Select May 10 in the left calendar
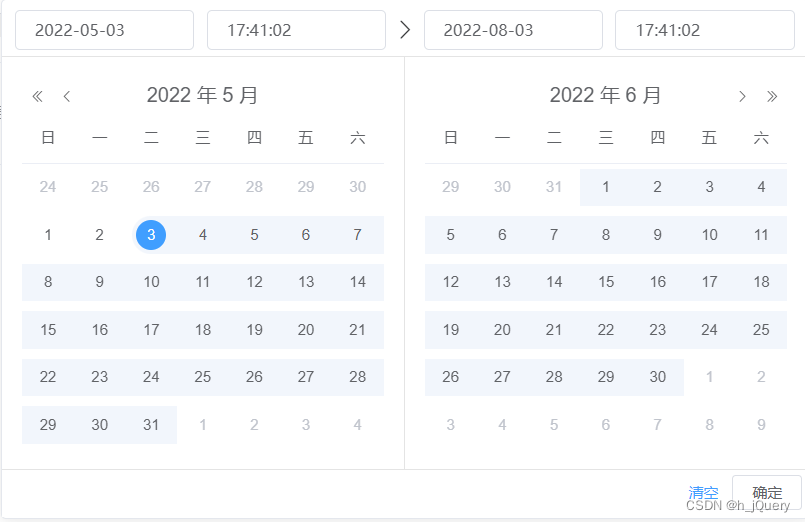805x522 pixels. (151, 282)
